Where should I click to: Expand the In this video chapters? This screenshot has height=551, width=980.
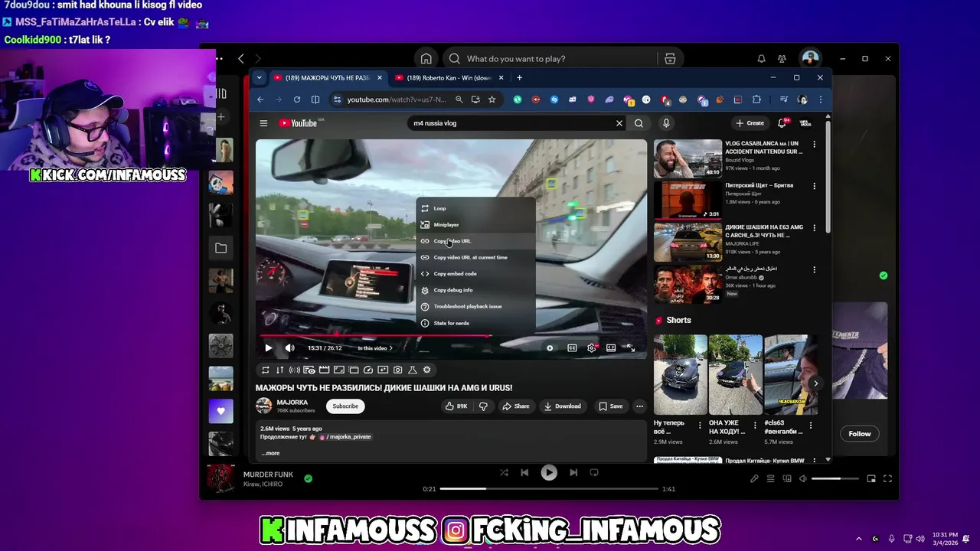pos(375,348)
